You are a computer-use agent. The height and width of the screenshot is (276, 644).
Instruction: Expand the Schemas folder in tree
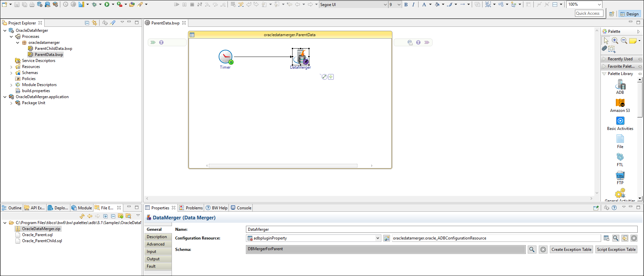[x=11, y=73]
